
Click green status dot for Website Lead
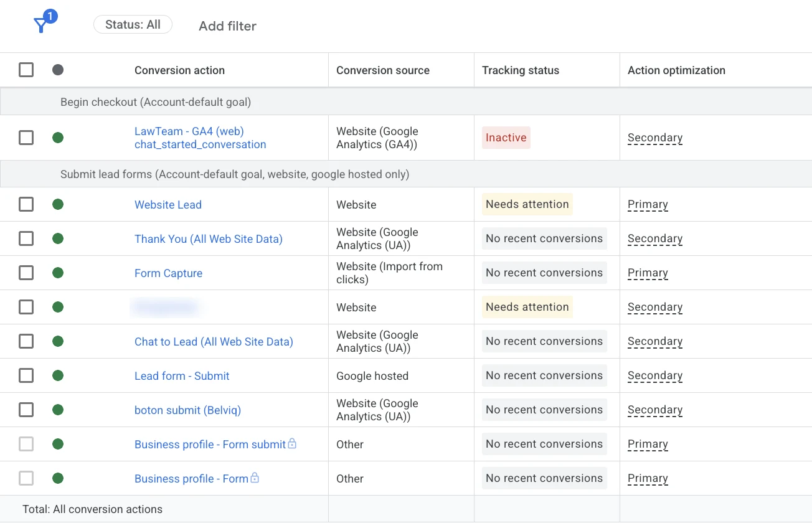pos(58,204)
